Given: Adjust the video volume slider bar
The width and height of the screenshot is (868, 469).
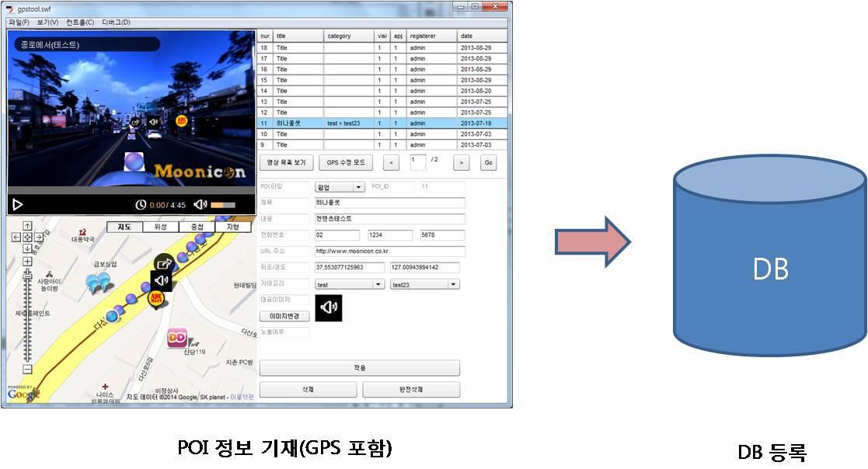Looking at the screenshot, I should click(x=222, y=205).
